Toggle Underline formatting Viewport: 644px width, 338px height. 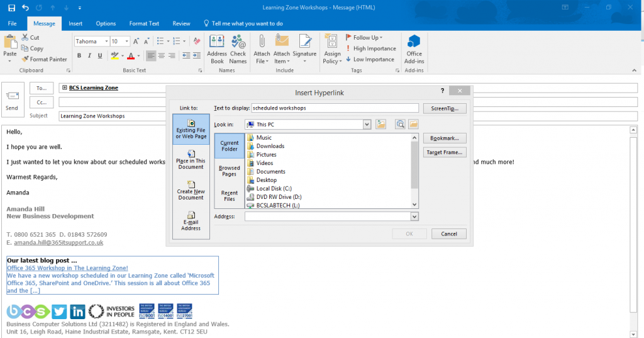[x=100, y=55]
